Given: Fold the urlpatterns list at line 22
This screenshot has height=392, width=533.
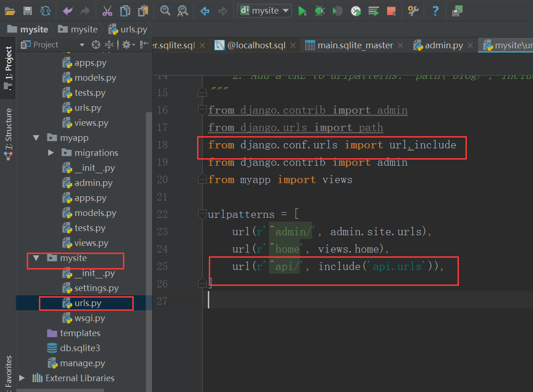Looking at the screenshot, I should 202,214.
